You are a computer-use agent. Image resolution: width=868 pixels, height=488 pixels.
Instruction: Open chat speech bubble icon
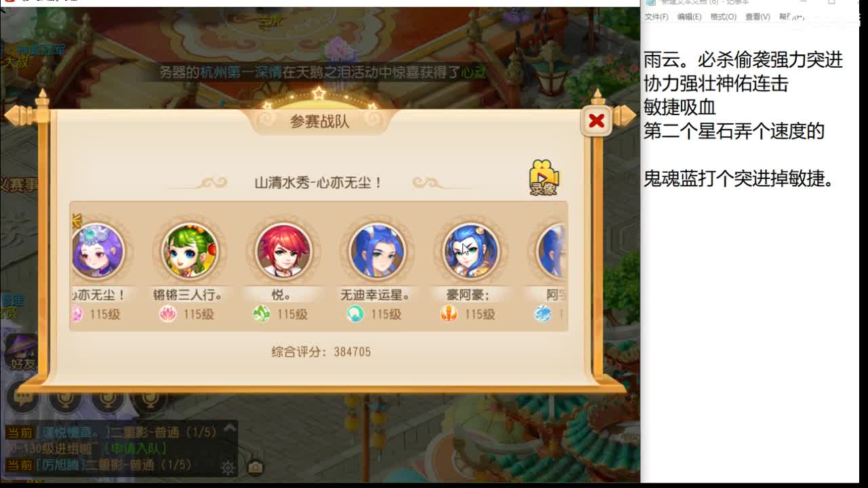click(23, 398)
